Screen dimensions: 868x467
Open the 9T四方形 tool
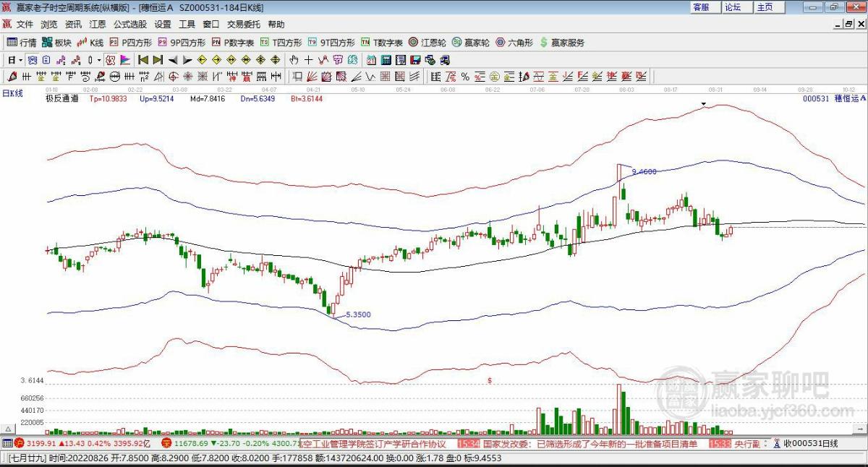point(331,43)
